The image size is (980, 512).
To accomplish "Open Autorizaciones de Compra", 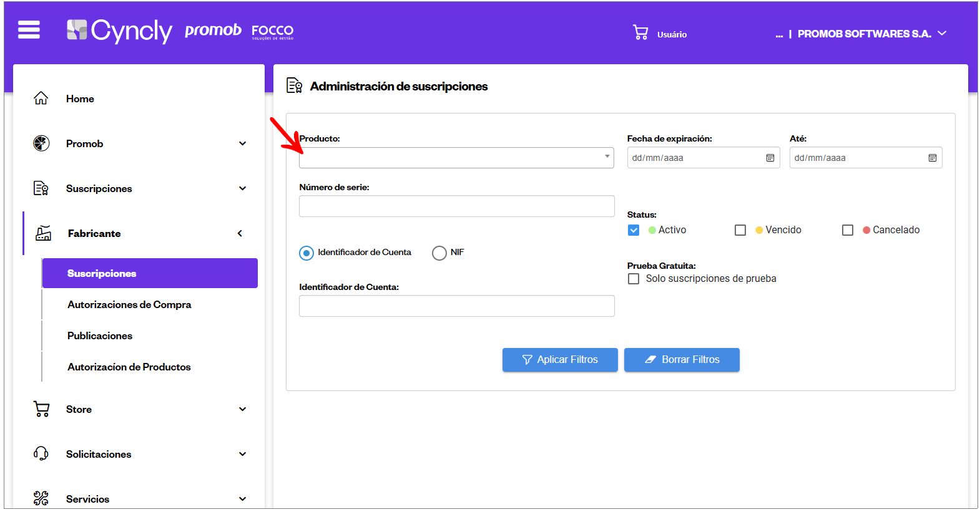I will pos(129,304).
